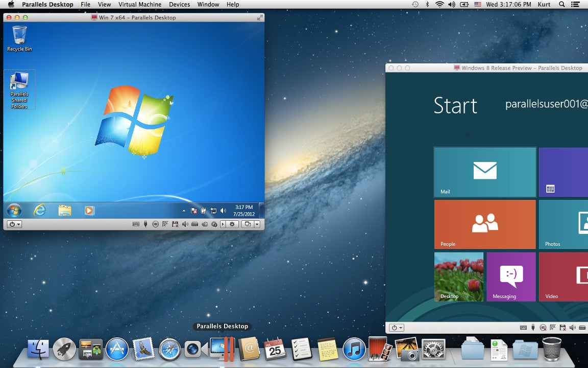This screenshot has width=588, height=368.
Task: Open the configuration gear in Win 7 status bar
Action: click(232, 224)
